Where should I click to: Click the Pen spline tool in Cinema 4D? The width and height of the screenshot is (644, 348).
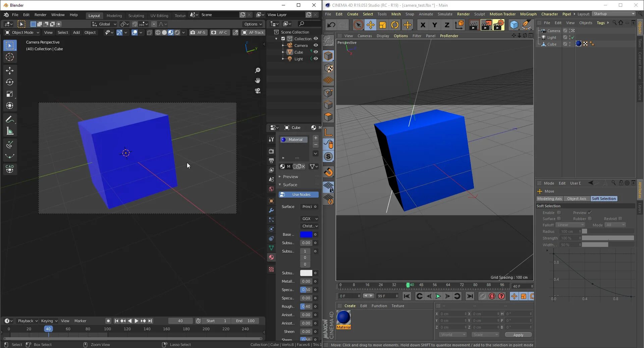[526, 25]
